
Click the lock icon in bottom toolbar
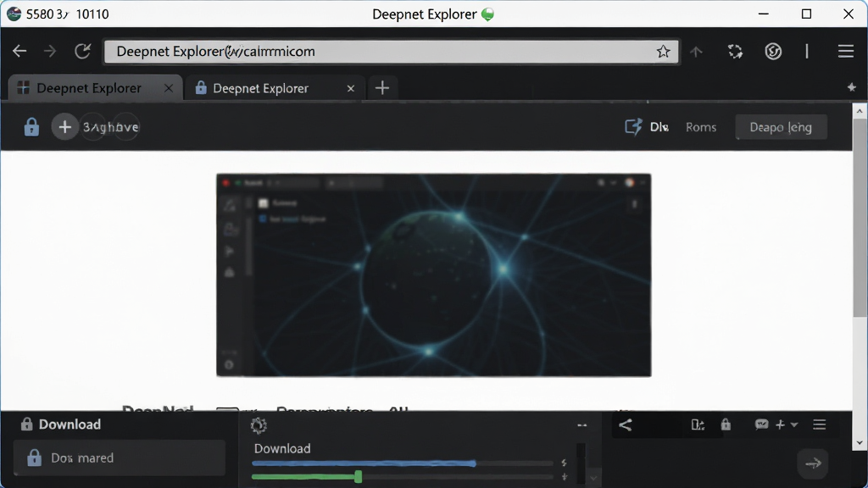point(726,424)
